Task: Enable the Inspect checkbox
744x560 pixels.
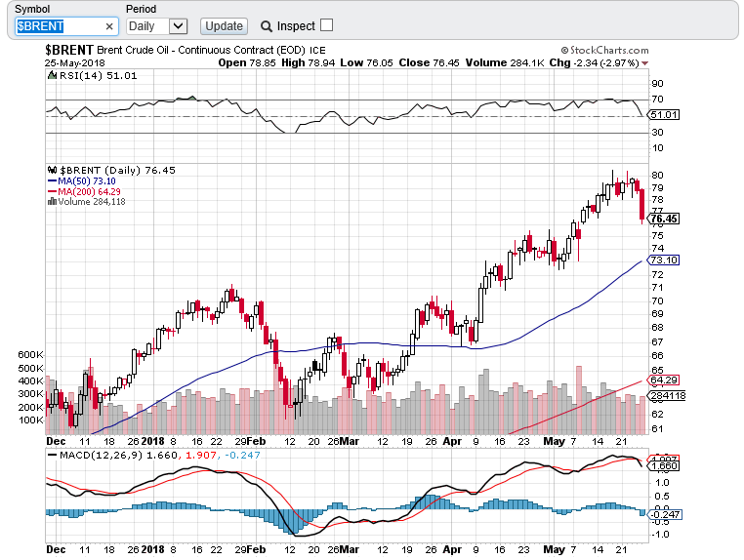Action: (326, 25)
